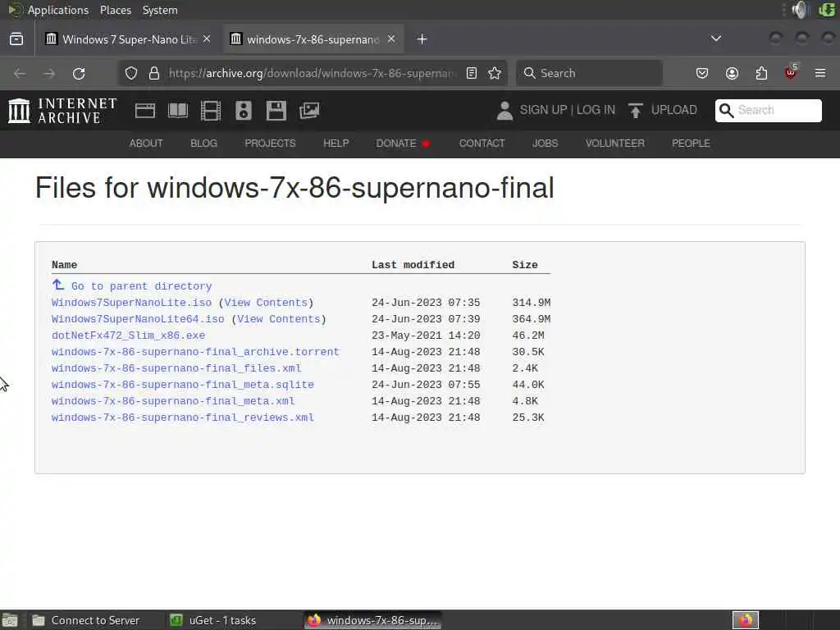Open the Extensions puzzle icon
The height and width of the screenshot is (630, 840).
[761, 73]
